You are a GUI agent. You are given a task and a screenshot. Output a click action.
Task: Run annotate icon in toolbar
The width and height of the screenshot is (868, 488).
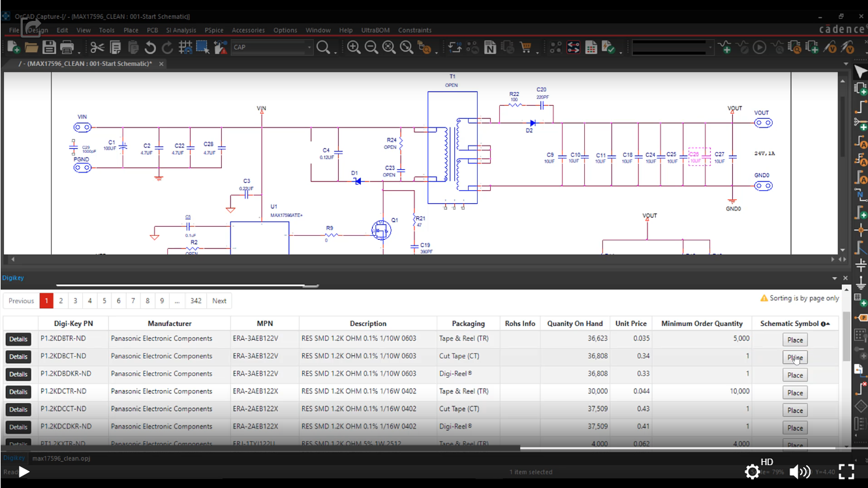(455, 47)
